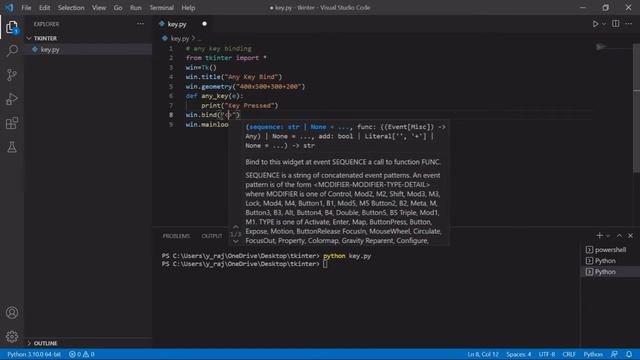
Task: Switch to the key.py editor tab
Action: tap(177, 24)
